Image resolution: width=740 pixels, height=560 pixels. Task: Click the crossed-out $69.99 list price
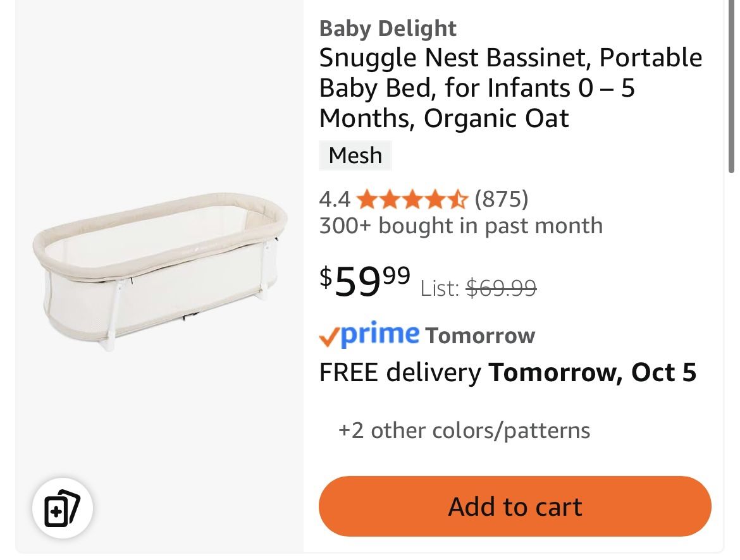[x=501, y=288]
